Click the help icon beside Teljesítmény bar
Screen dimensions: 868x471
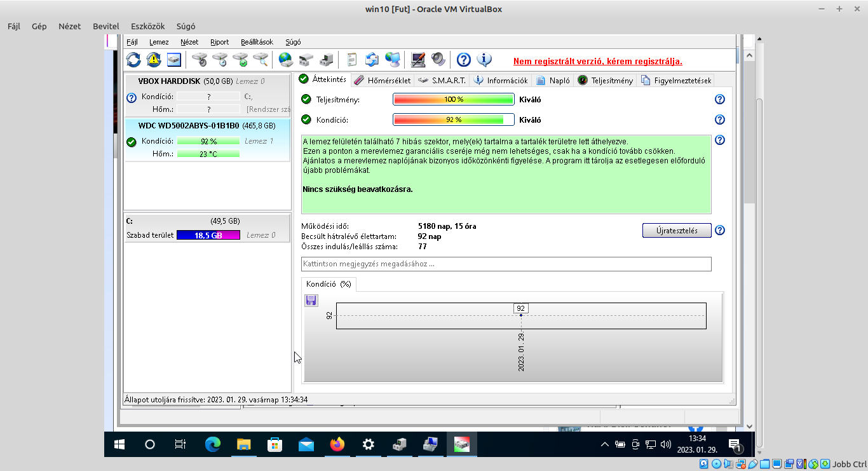tap(720, 99)
